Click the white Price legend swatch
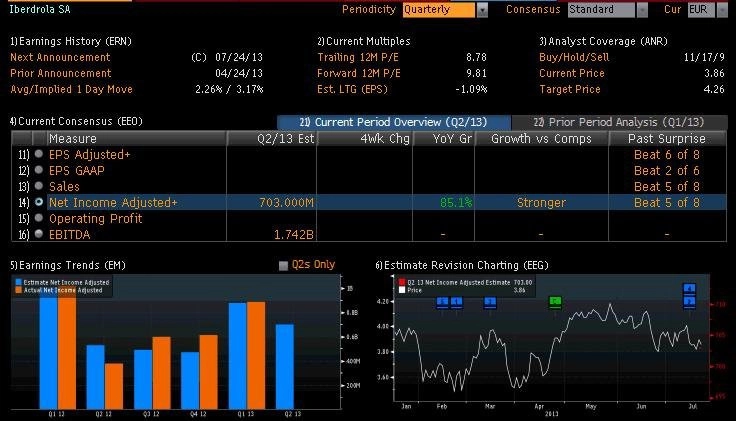The height and width of the screenshot is (421, 736). pyautogui.click(x=402, y=290)
